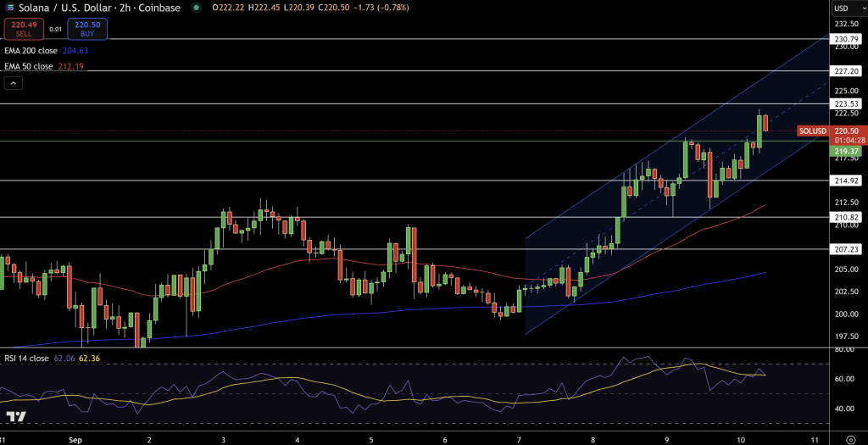
Task: Click the SOLUSD current price tag
Action: pos(813,131)
